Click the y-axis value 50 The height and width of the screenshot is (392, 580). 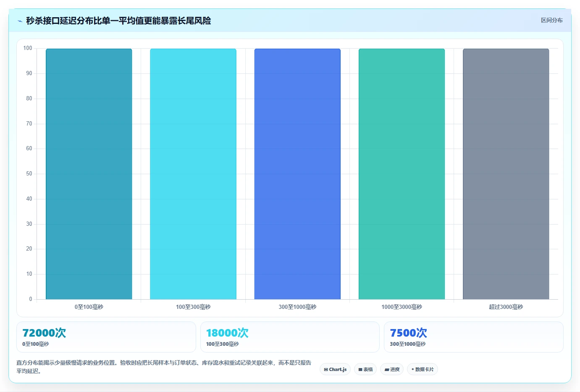[29, 174]
